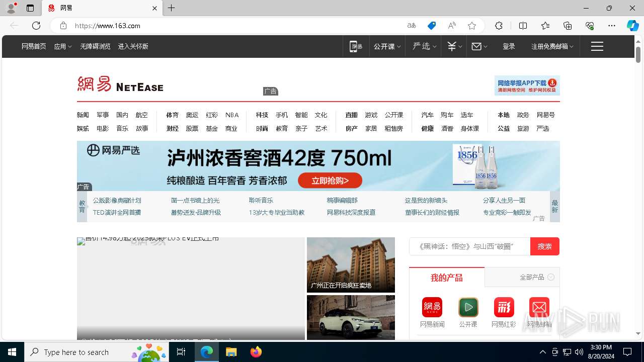The height and width of the screenshot is (362, 644).
Task: Open the Windows Start menu
Action: [x=12, y=352]
